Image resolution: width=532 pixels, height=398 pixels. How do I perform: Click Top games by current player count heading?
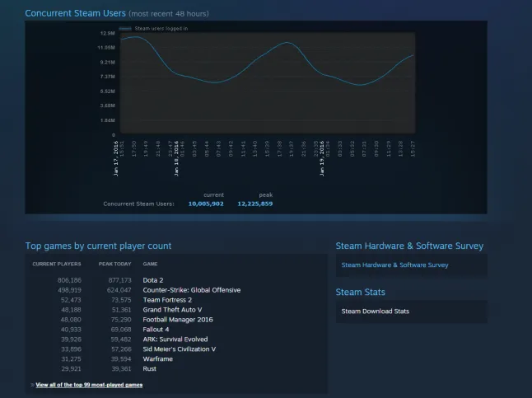tap(98, 246)
